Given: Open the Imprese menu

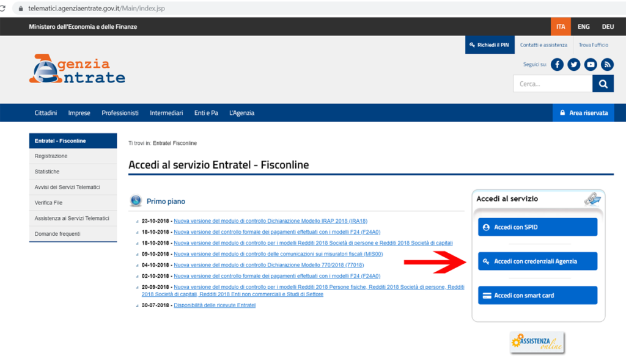Looking at the screenshot, I should tap(79, 113).
